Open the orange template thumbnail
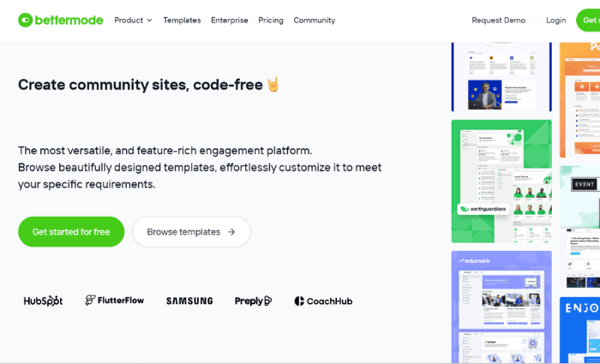 579,100
